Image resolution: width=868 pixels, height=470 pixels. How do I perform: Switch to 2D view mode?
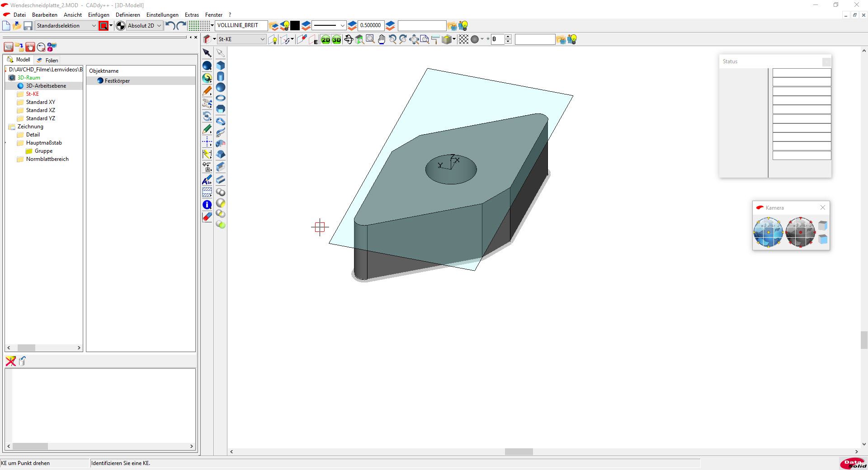click(x=326, y=40)
